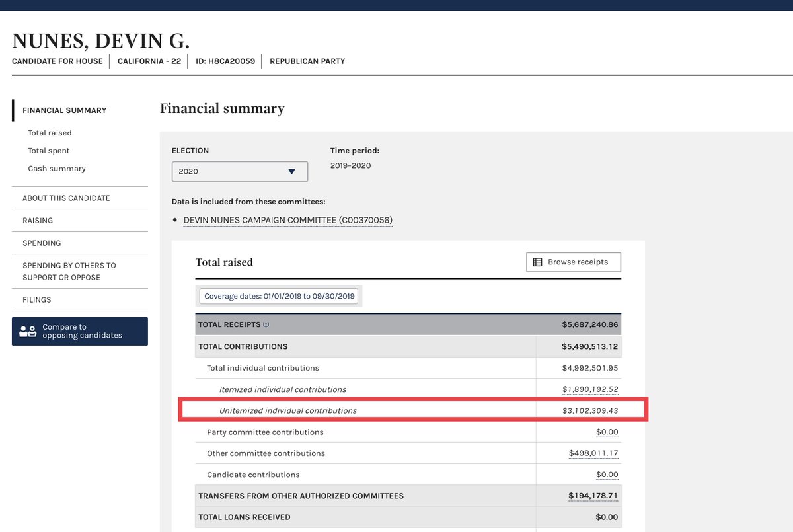Click the Party committee contributions label
Image resolution: width=793 pixels, height=532 pixels.
tap(265, 432)
